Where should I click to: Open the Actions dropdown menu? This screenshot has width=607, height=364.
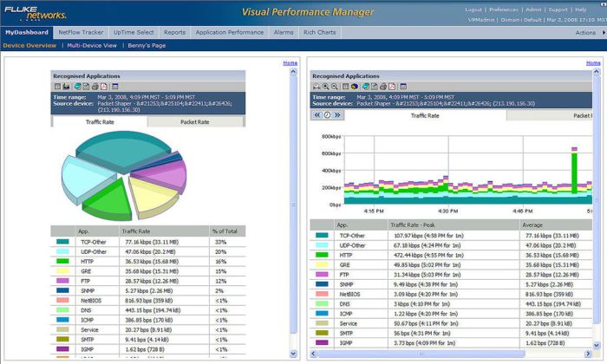pyautogui.click(x=587, y=32)
